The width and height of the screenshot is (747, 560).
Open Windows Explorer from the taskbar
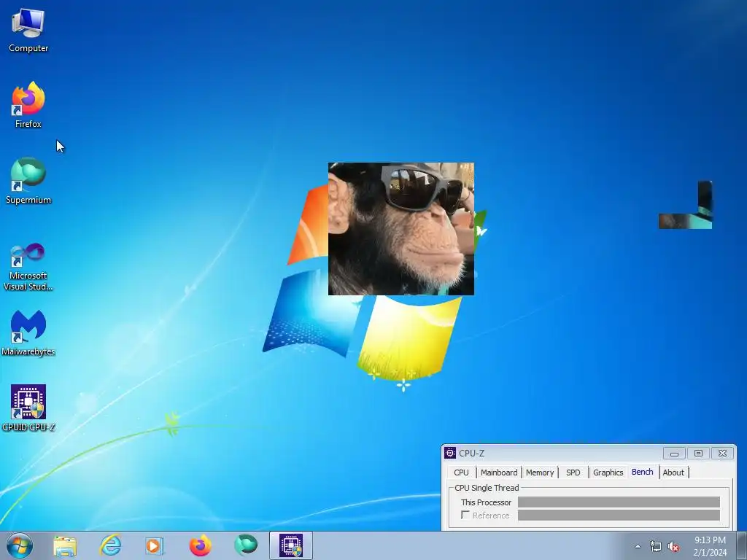point(65,545)
